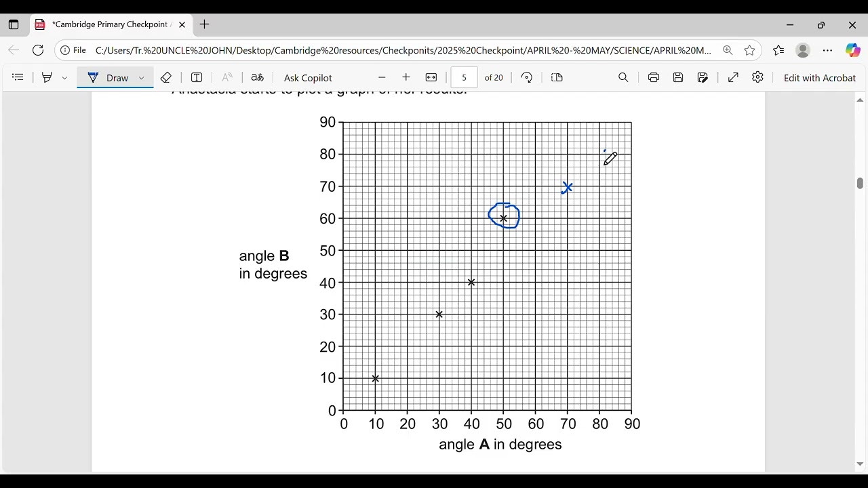This screenshot has width=868, height=488.
Task: Click the page number field
Action: pyautogui.click(x=465, y=78)
